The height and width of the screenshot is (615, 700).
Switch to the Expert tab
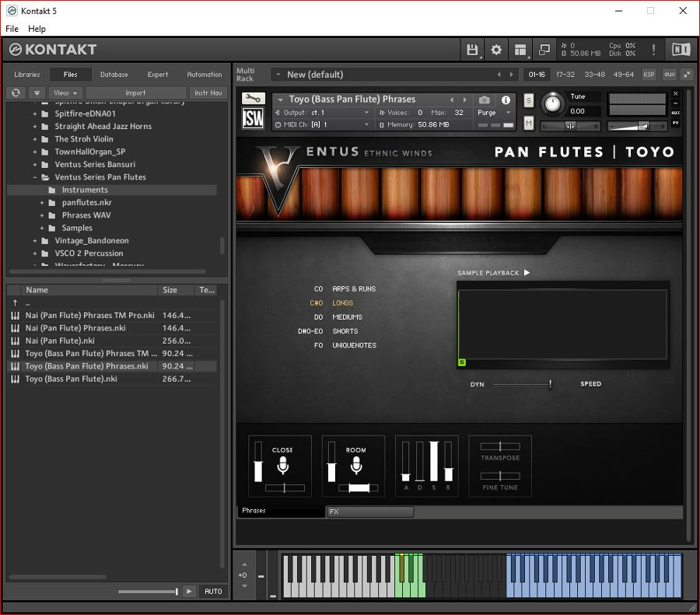[x=158, y=75]
